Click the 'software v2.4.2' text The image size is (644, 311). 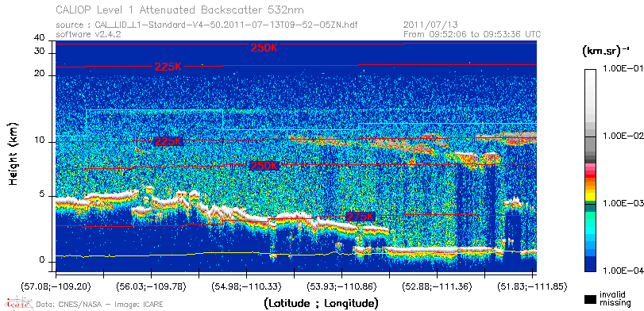click(88, 34)
